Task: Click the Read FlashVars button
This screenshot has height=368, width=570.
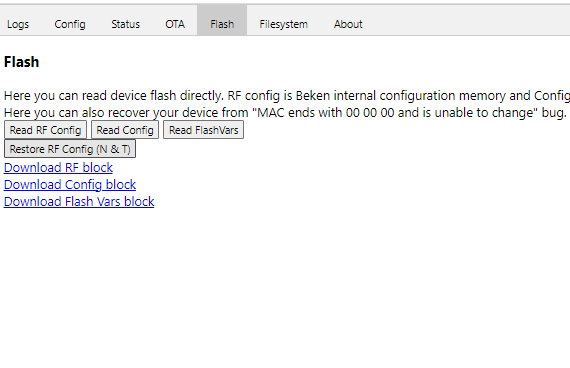Action: tap(204, 130)
